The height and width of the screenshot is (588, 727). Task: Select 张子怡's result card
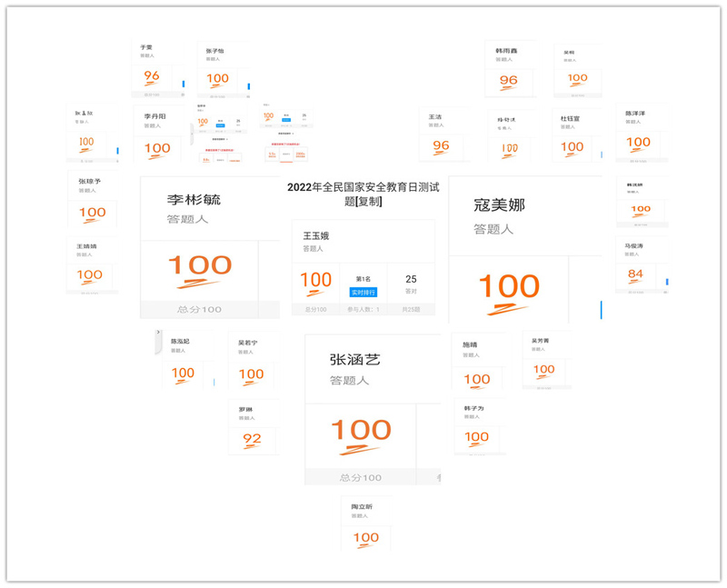coord(218,69)
